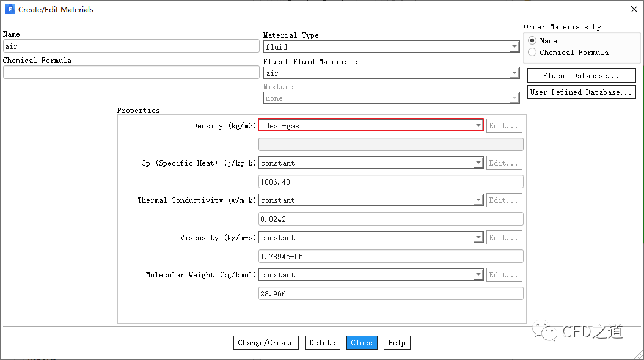Click the User-Defined Database button

click(581, 92)
